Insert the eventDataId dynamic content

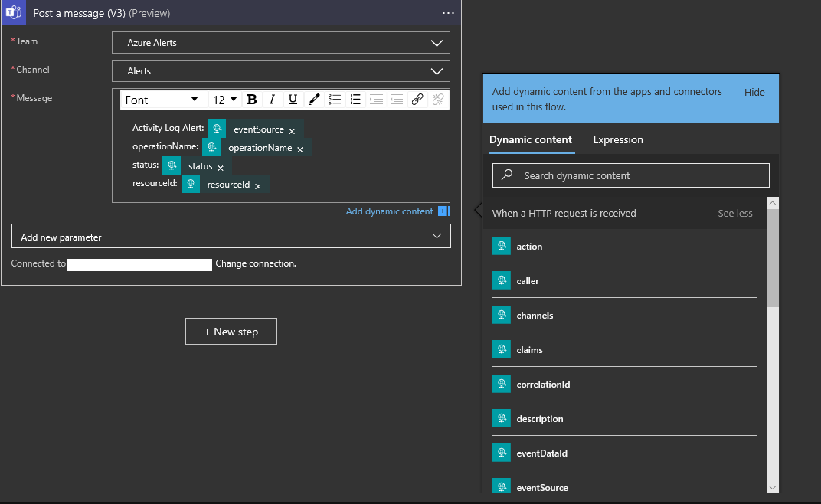625,453
